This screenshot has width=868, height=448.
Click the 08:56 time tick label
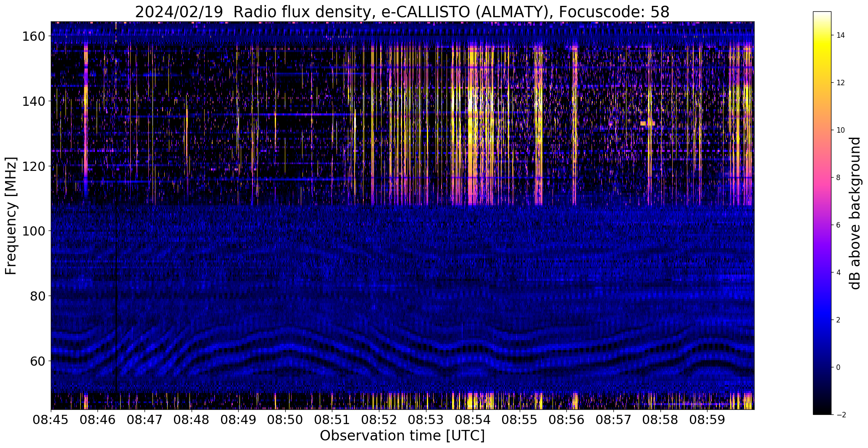click(x=567, y=420)
